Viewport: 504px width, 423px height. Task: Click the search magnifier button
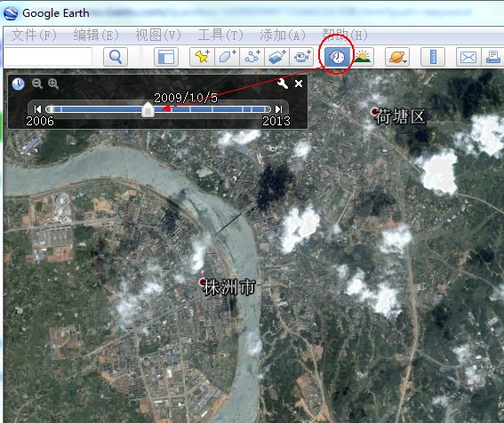116,57
